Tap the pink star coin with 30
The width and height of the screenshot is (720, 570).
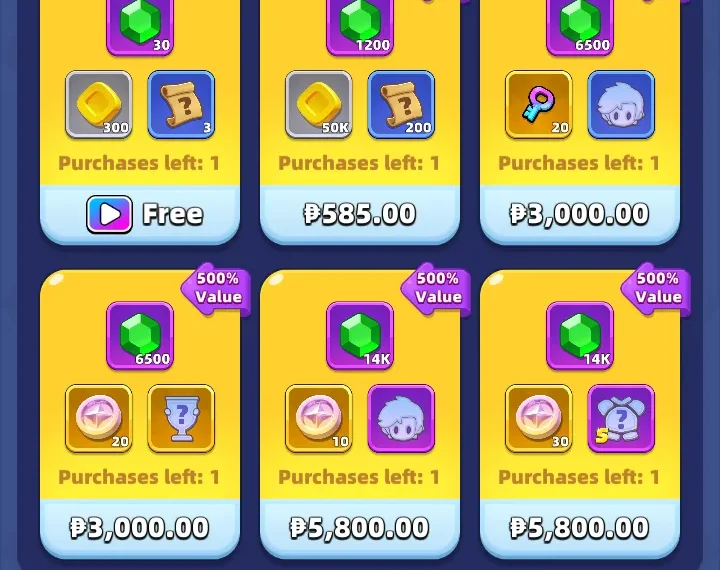539,418
